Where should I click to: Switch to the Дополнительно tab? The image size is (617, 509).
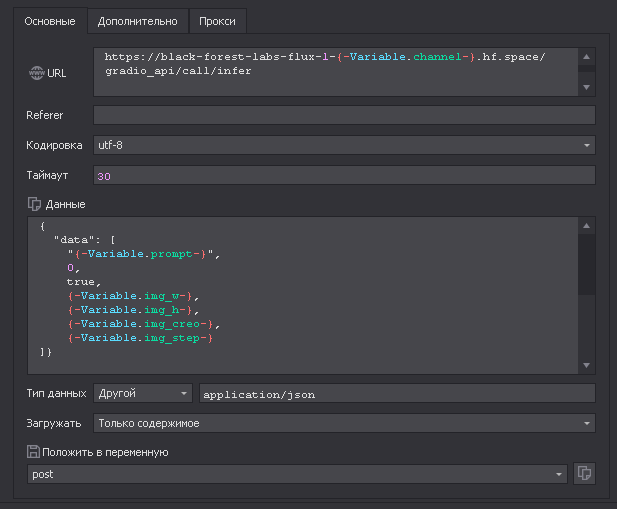tap(138, 21)
